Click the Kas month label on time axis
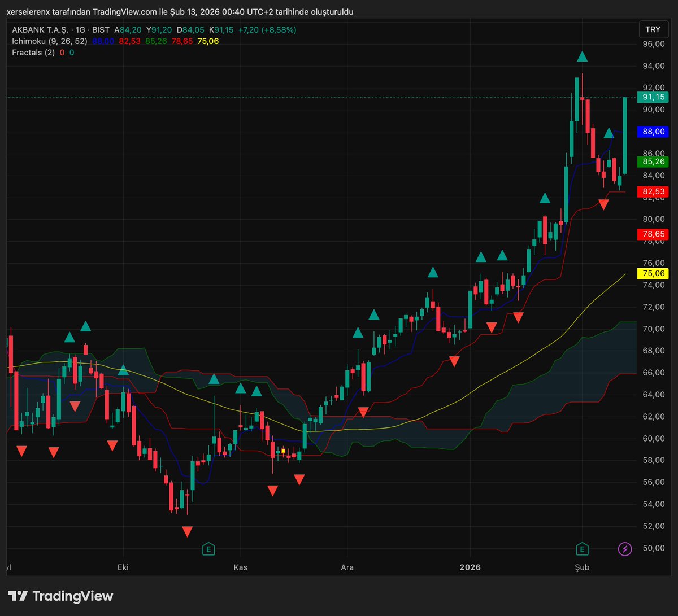The image size is (678, 616). point(241,567)
